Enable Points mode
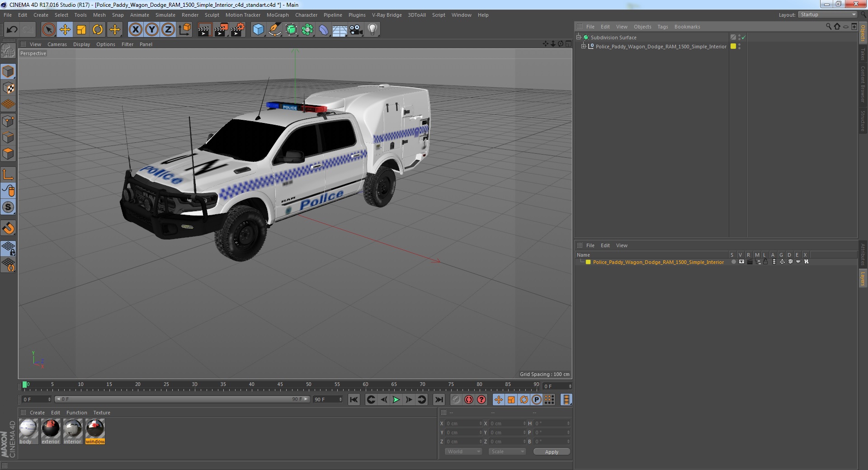The image size is (868, 470). pos(8,121)
